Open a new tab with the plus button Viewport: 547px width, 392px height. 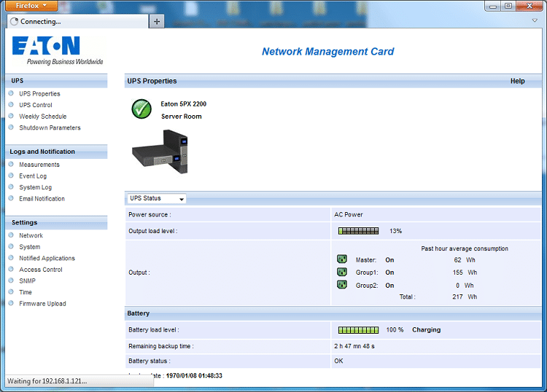157,22
